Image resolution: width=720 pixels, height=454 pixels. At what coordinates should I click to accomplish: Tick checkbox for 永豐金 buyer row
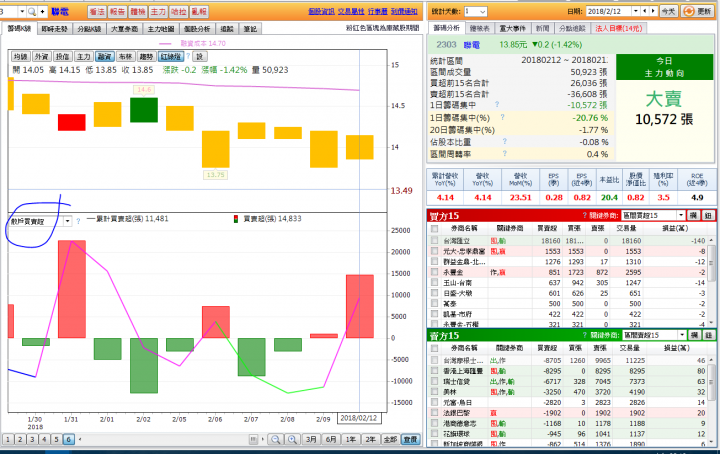click(434, 272)
